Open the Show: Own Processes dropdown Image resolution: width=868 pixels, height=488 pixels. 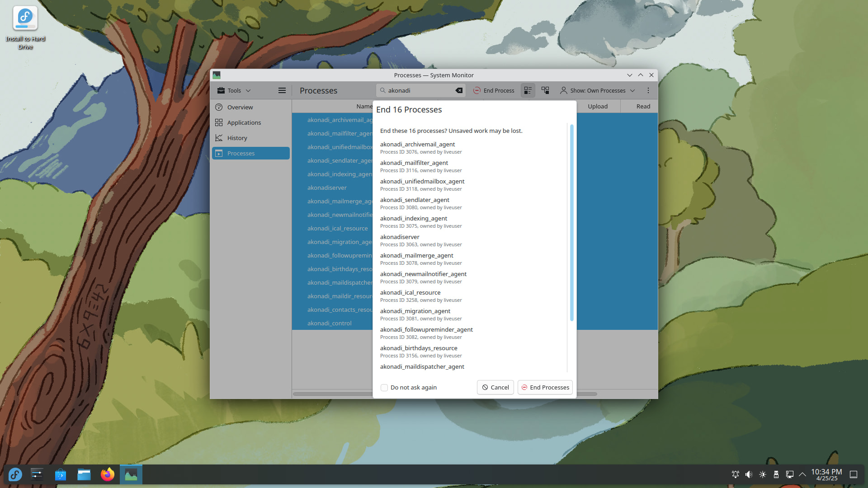(597, 90)
